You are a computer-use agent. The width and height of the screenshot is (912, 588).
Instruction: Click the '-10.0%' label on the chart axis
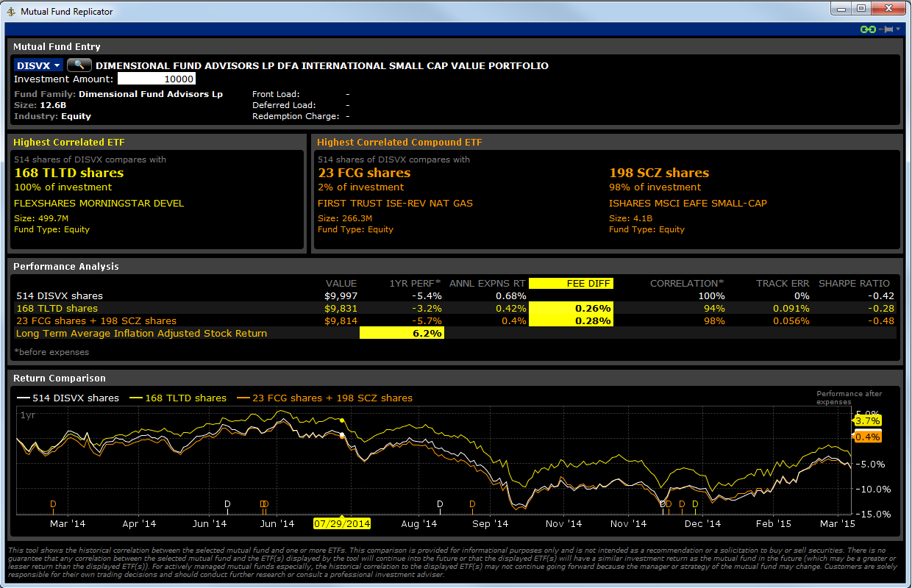(x=872, y=489)
